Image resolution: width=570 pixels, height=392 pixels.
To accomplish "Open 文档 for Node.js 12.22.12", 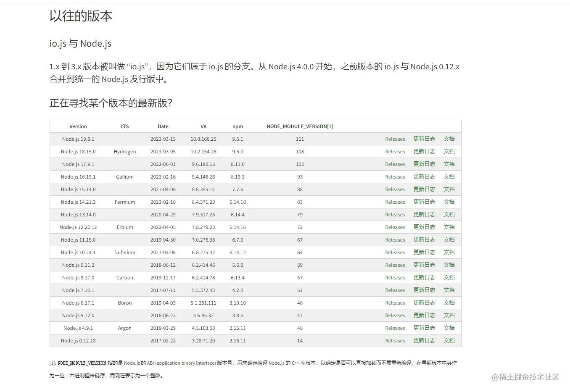I will tap(449, 227).
